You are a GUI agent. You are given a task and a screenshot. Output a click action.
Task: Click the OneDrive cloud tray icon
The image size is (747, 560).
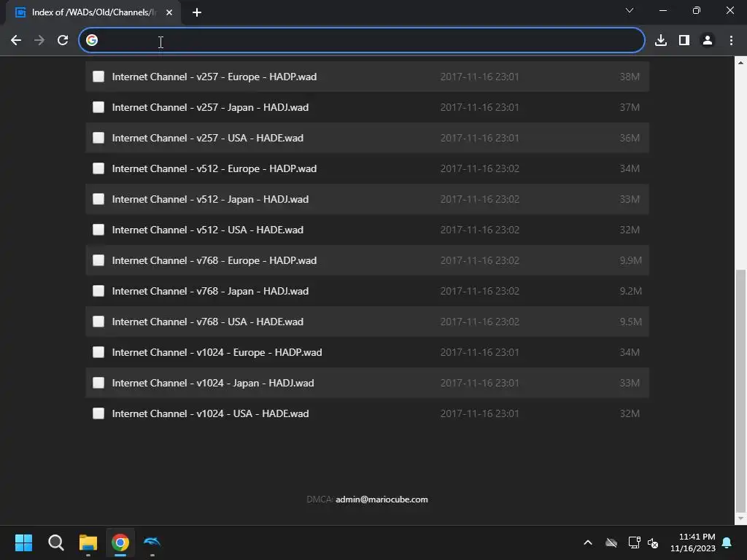click(x=611, y=542)
